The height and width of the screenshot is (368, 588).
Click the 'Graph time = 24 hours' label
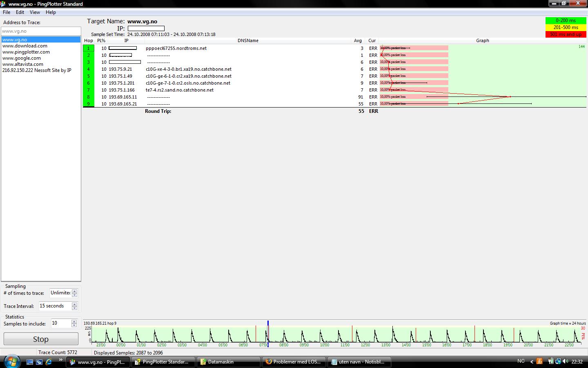tap(568, 323)
